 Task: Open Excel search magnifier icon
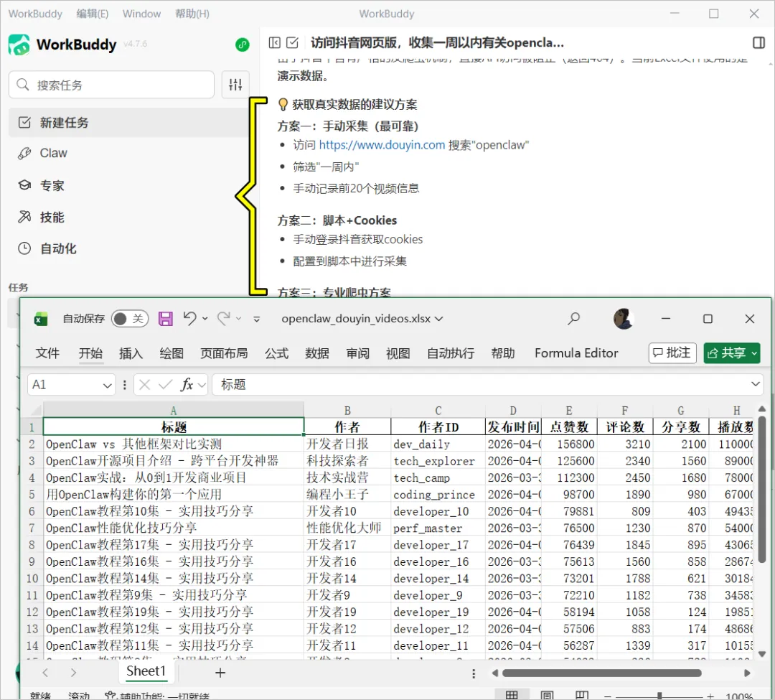(573, 319)
